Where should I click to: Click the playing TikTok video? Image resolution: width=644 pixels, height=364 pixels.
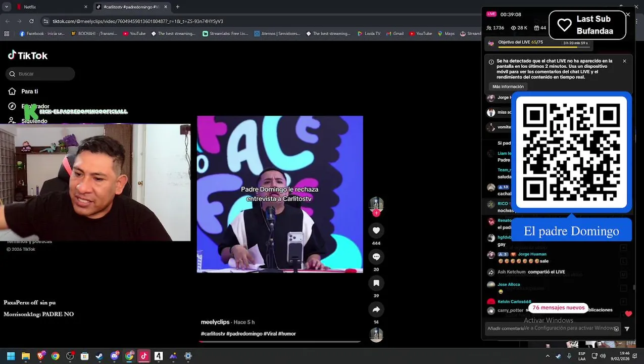(x=280, y=194)
